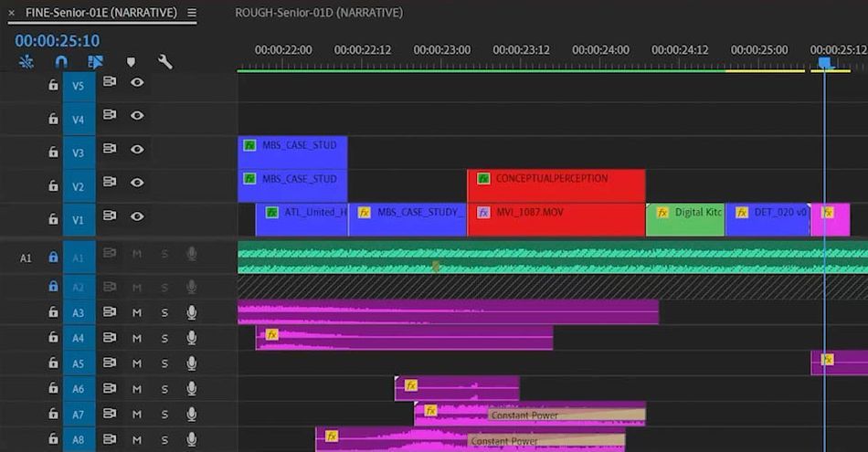Toggle track lock for A6

tap(53, 388)
